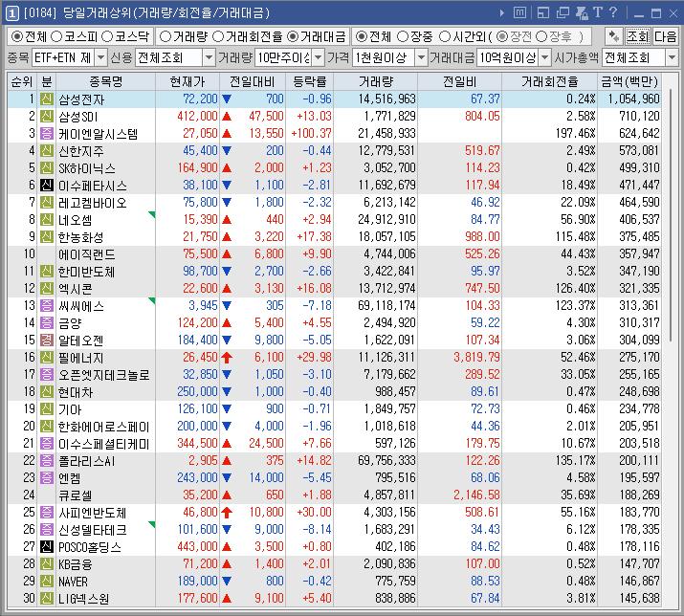Screen dimensions: 684x616
Task: Click the window layout icon in title bar
Action: [543, 12]
